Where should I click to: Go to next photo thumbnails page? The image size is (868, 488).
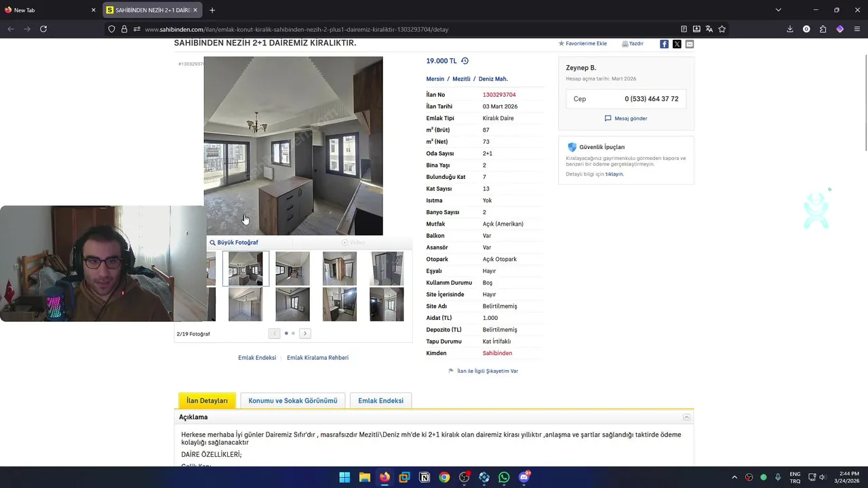[x=305, y=333]
